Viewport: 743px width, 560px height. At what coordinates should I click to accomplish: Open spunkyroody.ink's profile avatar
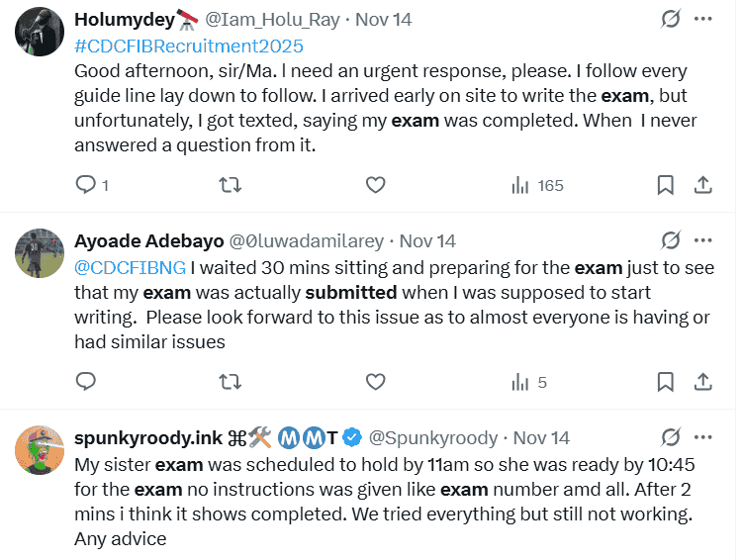[40, 454]
